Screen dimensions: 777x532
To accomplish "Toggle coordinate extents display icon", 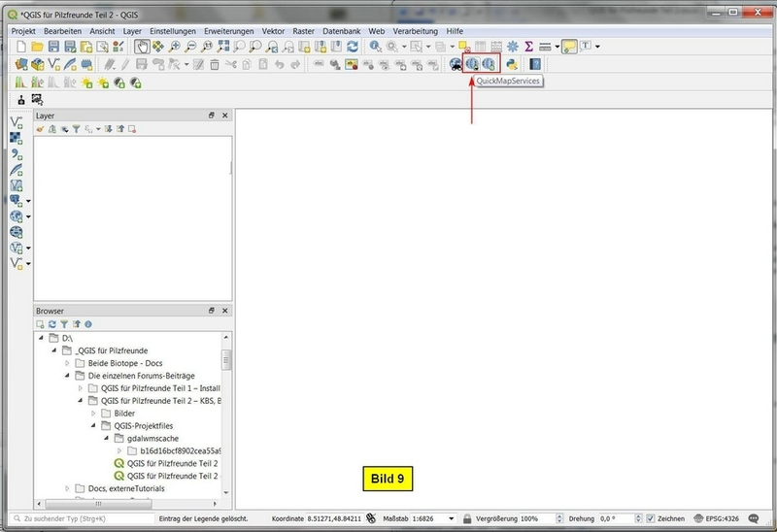I will (370, 519).
